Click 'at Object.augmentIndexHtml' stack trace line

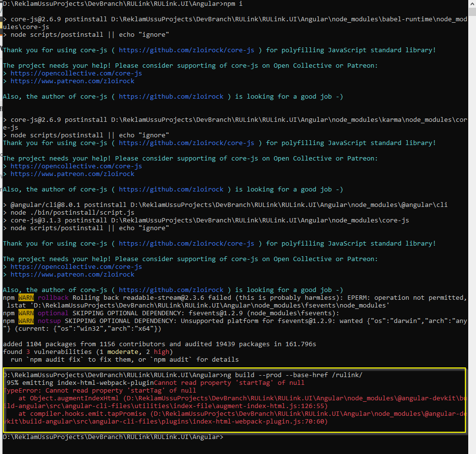point(235,402)
